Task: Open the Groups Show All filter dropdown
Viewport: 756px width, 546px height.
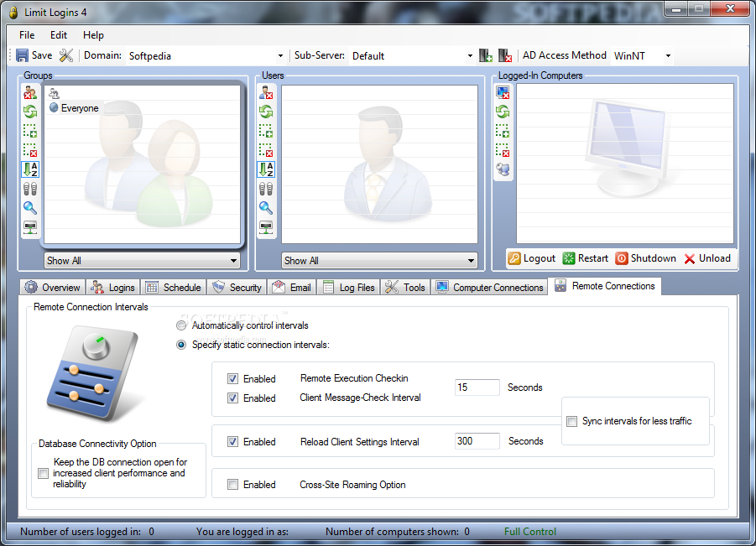Action: coord(143,261)
